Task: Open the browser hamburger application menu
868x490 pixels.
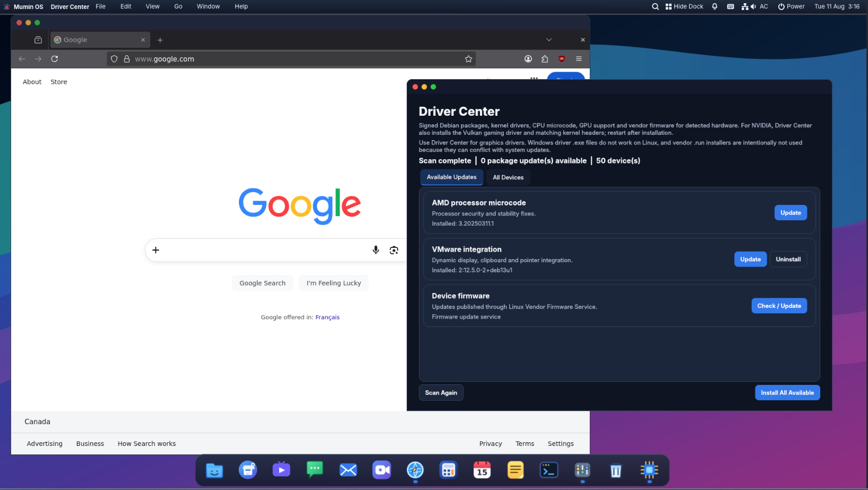Action: coord(579,59)
